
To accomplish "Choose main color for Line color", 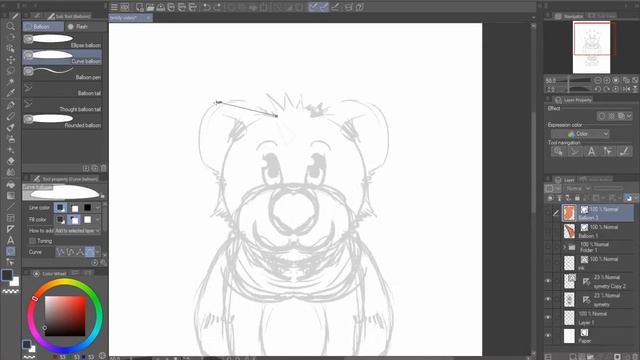I will (60, 208).
